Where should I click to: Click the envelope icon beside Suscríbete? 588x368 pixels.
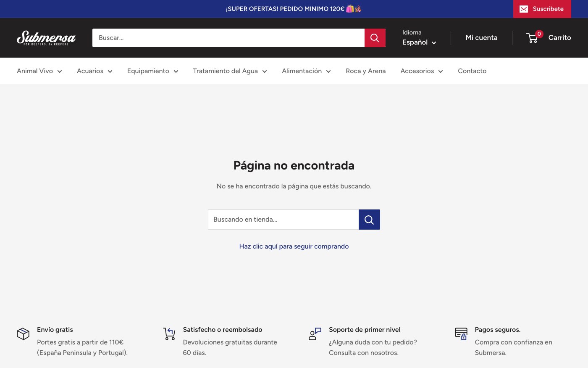524,9
